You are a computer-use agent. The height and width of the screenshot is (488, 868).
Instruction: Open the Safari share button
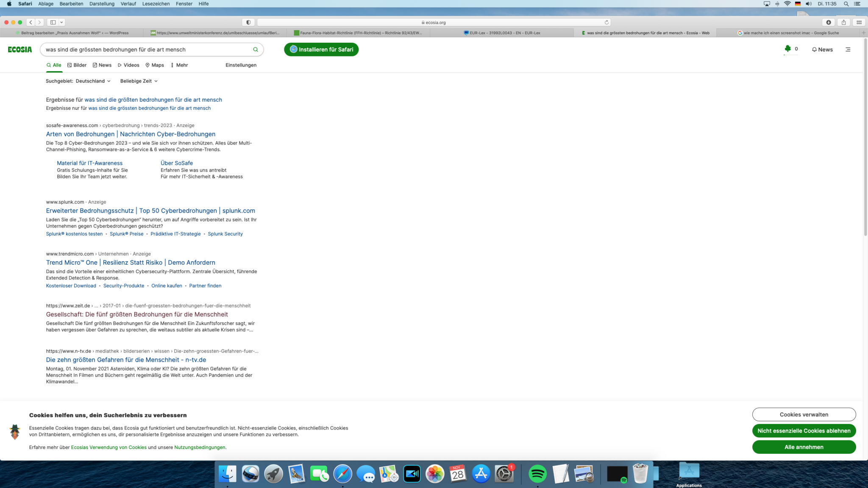coord(844,22)
